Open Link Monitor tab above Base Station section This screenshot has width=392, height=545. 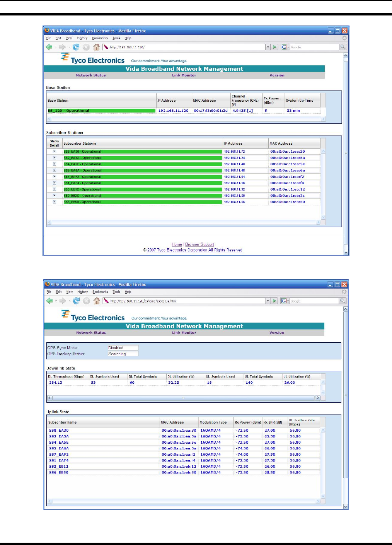tap(184, 75)
